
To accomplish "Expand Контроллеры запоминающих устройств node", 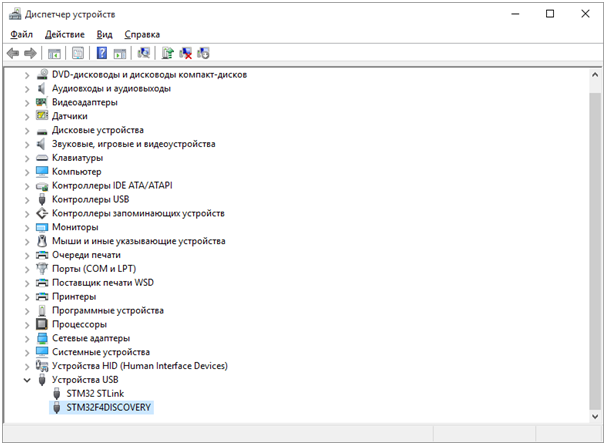I will (27, 213).
